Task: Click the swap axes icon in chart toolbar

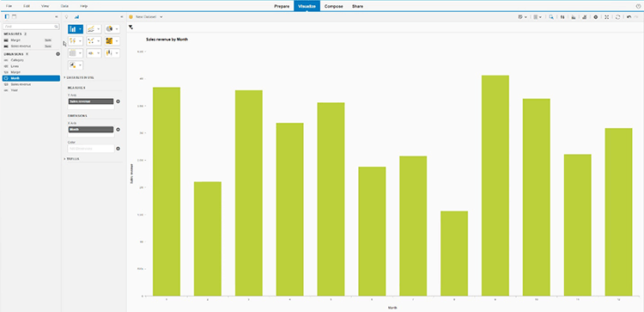Action: pos(562,17)
